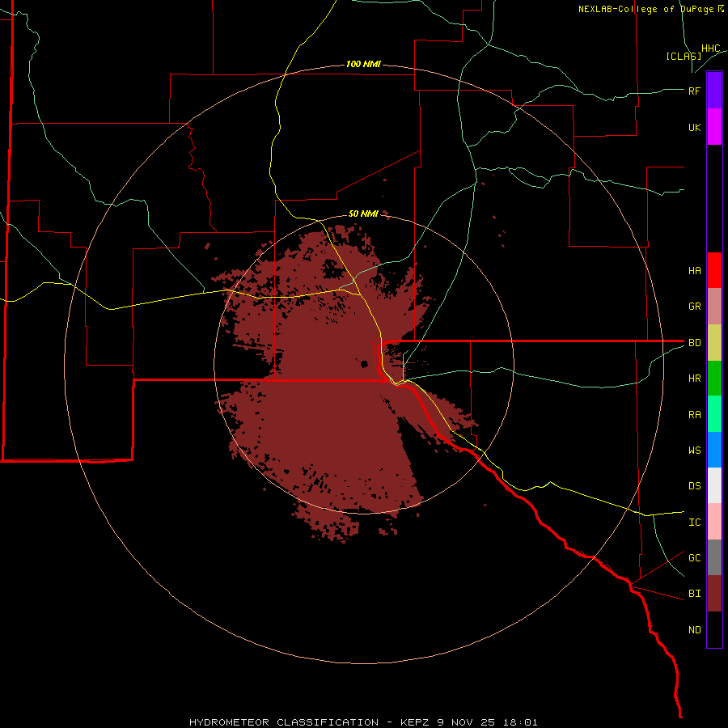Click the red HA legend color swatch
Screen dimensions: 728x728
714,270
